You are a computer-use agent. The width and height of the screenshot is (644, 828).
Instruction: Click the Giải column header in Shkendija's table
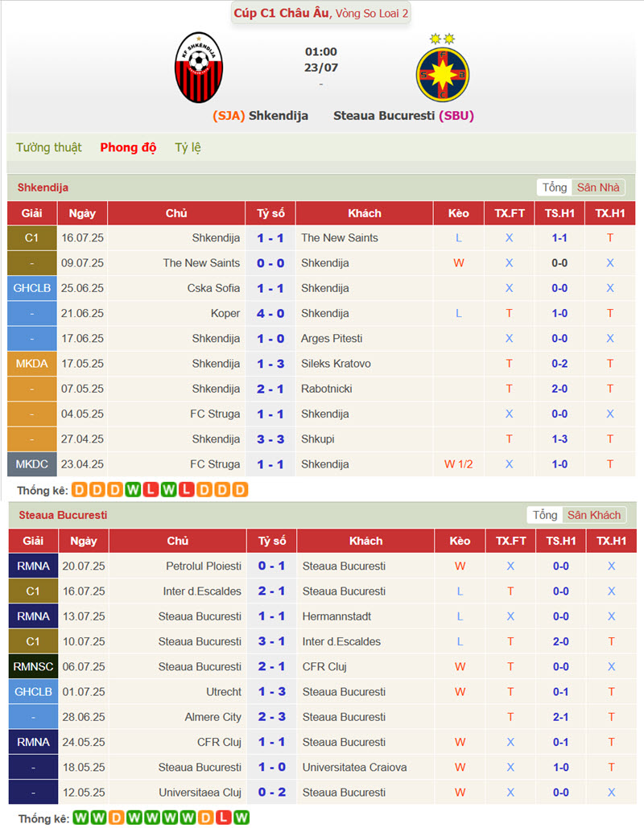click(x=31, y=213)
